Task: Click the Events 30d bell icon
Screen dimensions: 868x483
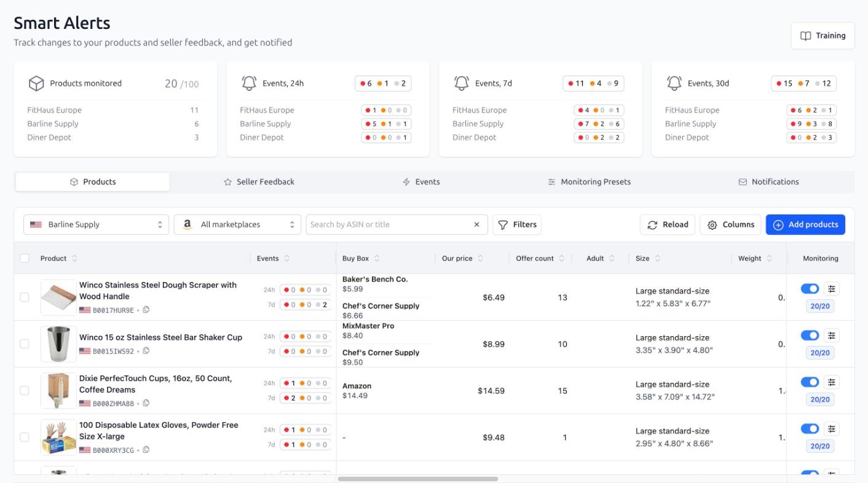Action: tap(674, 84)
